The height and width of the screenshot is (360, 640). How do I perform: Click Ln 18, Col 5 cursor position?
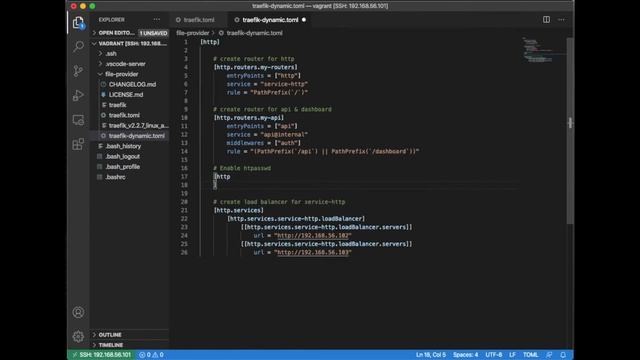click(431, 355)
